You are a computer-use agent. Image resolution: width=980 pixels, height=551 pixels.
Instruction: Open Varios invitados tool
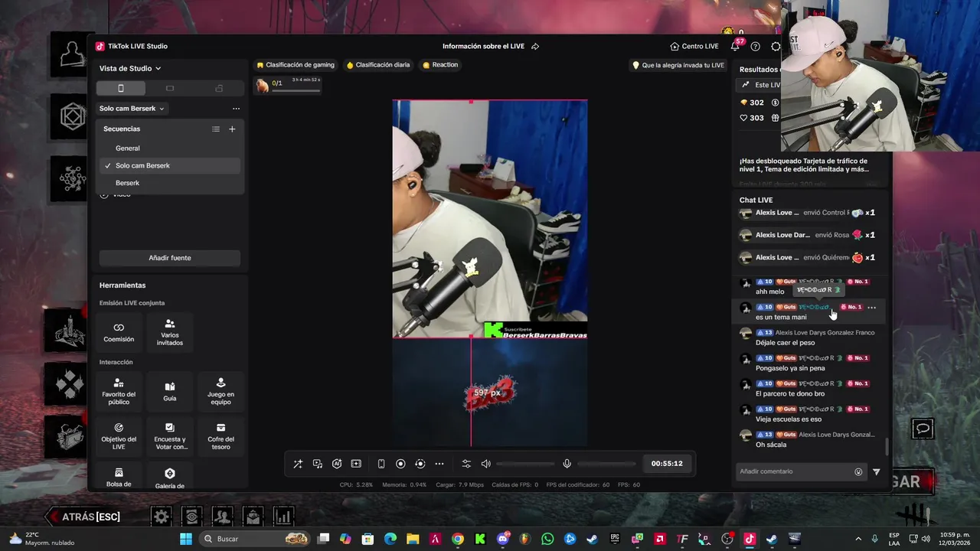tap(170, 332)
